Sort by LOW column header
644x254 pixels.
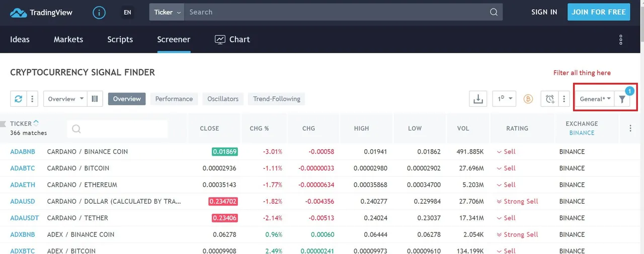click(x=415, y=129)
